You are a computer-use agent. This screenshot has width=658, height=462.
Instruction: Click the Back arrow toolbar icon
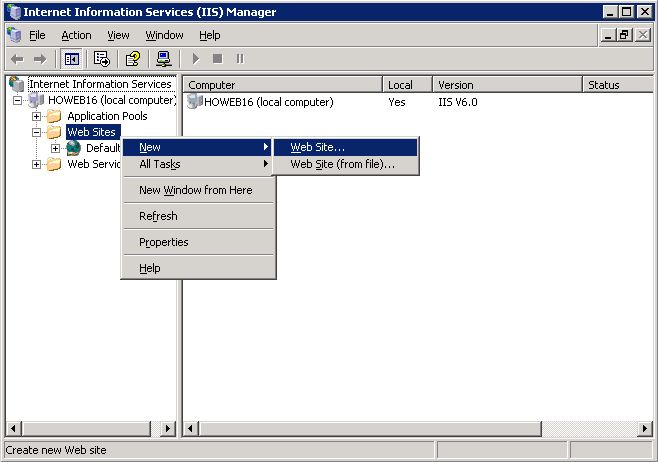[x=17, y=59]
